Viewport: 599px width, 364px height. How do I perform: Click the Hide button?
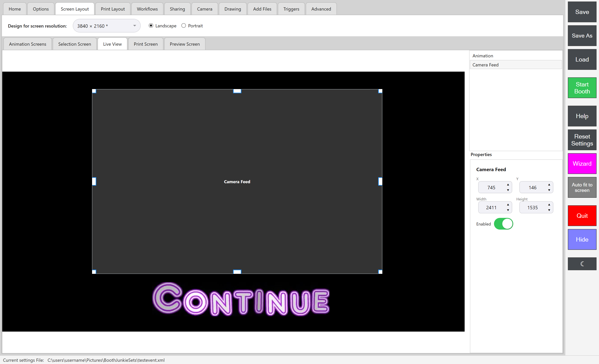point(582,239)
